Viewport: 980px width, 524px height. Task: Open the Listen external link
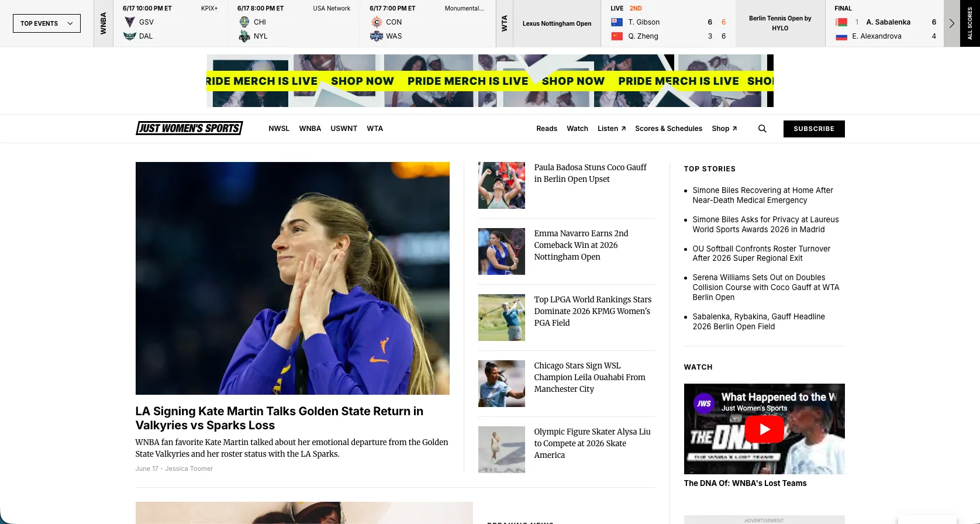tap(612, 129)
